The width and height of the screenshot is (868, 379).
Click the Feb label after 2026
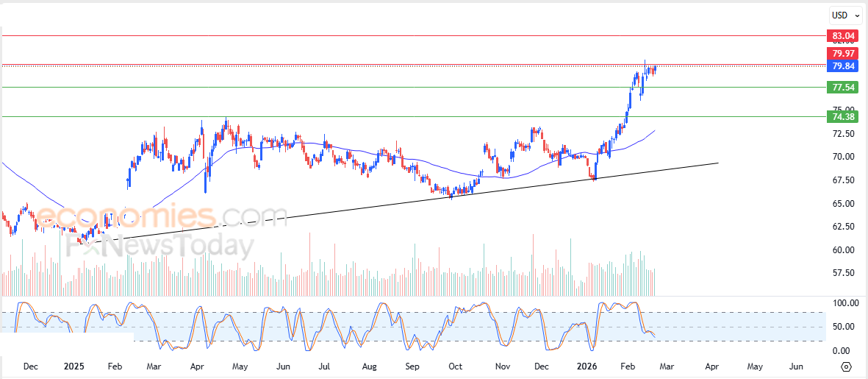coord(627,366)
